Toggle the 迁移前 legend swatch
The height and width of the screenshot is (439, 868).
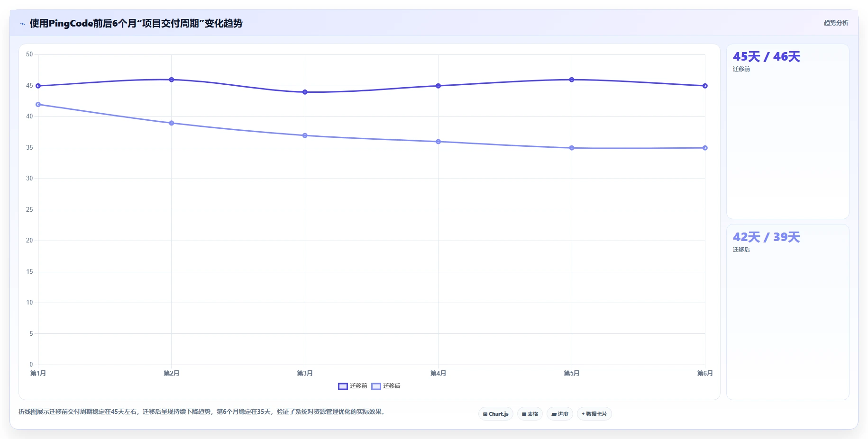(343, 386)
